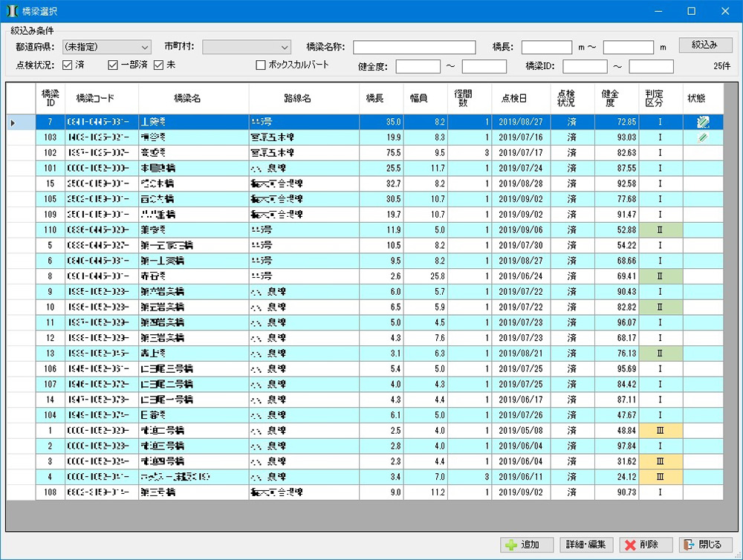This screenshot has height=560, width=743.
Task: Click the 削除 delete button
Action: click(x=646, y=545)
